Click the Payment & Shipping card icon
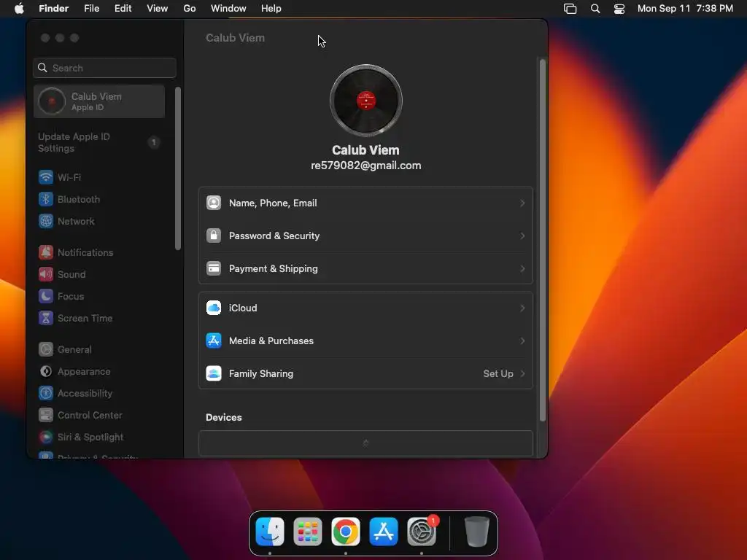The height and width of the screenshot is (560, 747). 214,268
